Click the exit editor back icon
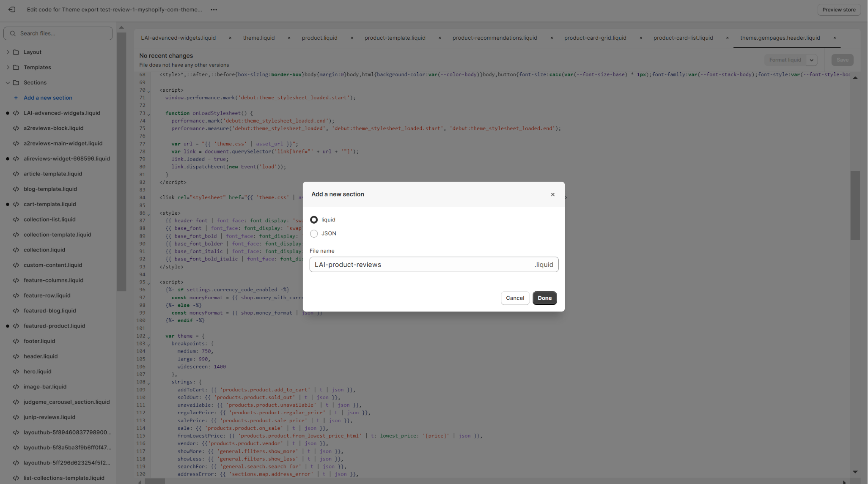Screen dimensions: 868x484 [x=12, y=9]
